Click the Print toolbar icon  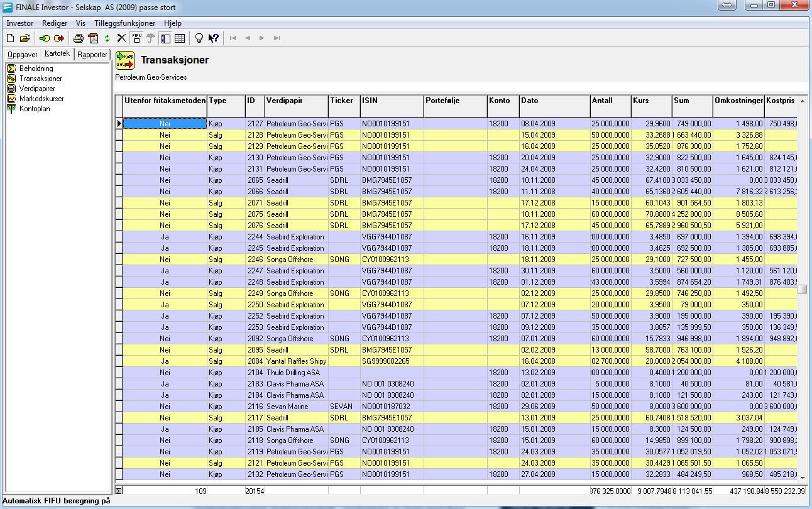(x=79, y=38)
